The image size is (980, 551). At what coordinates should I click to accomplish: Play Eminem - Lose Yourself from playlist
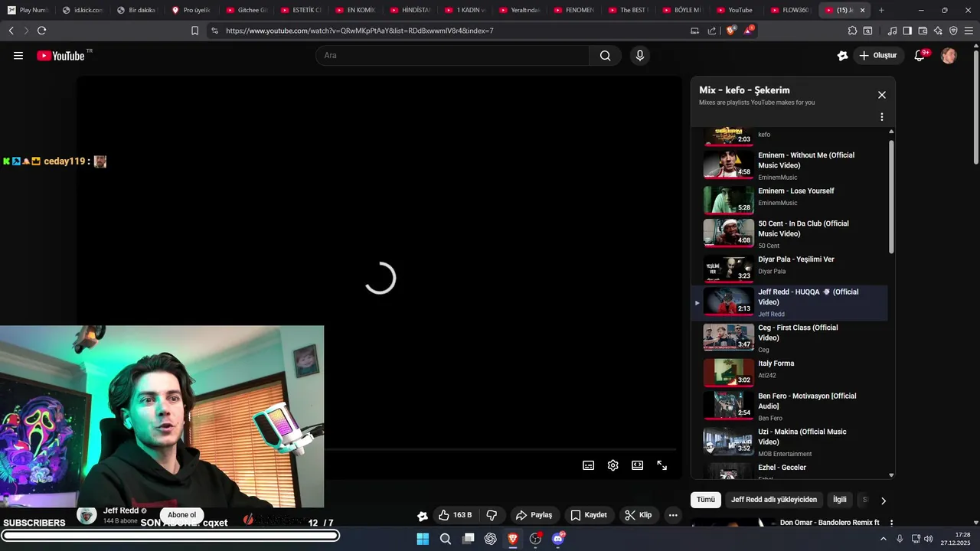point(789,199)
